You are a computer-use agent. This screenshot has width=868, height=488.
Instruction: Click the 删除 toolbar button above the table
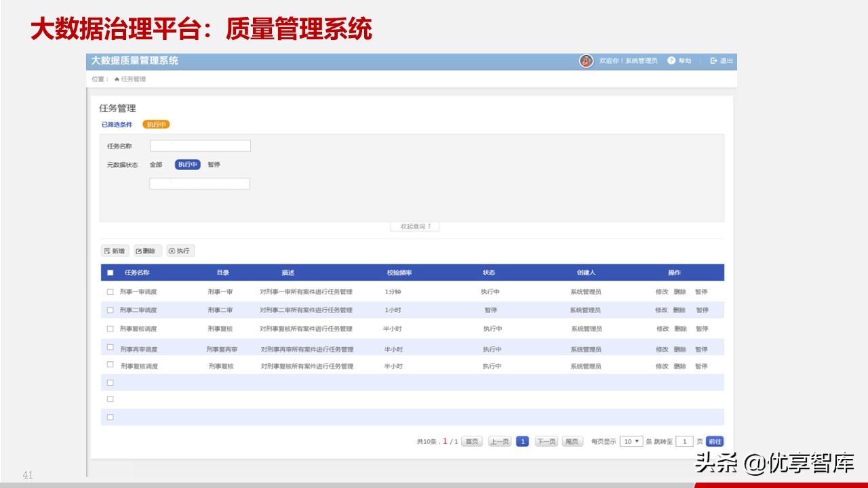[148, 251]
